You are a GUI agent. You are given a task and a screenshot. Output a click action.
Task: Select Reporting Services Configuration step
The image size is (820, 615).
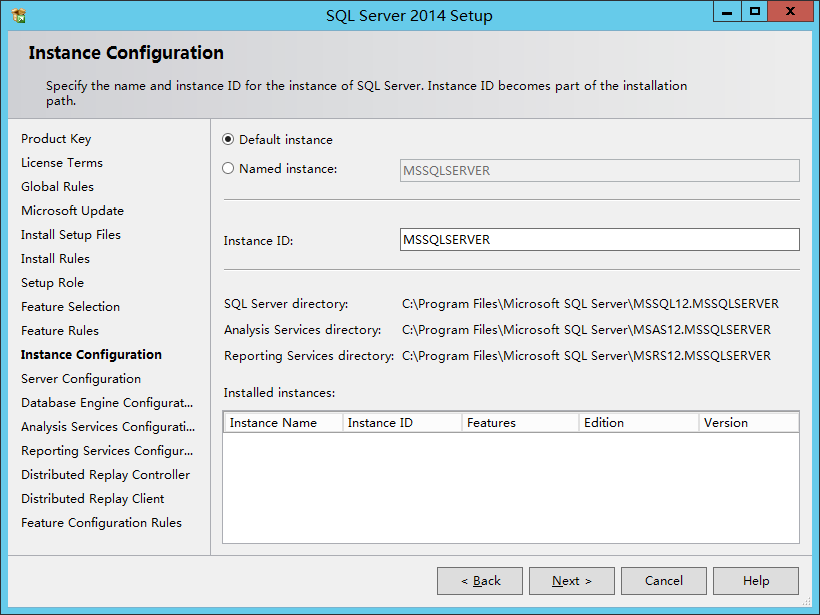pos(107,451)
